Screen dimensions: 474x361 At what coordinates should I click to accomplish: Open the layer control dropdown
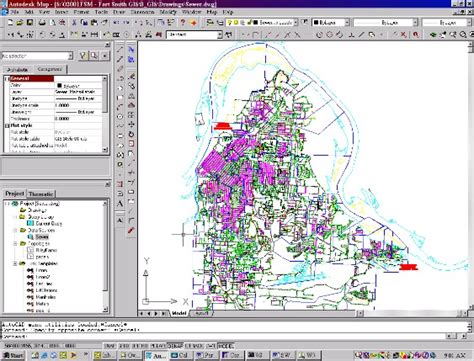tap(296, 22)
